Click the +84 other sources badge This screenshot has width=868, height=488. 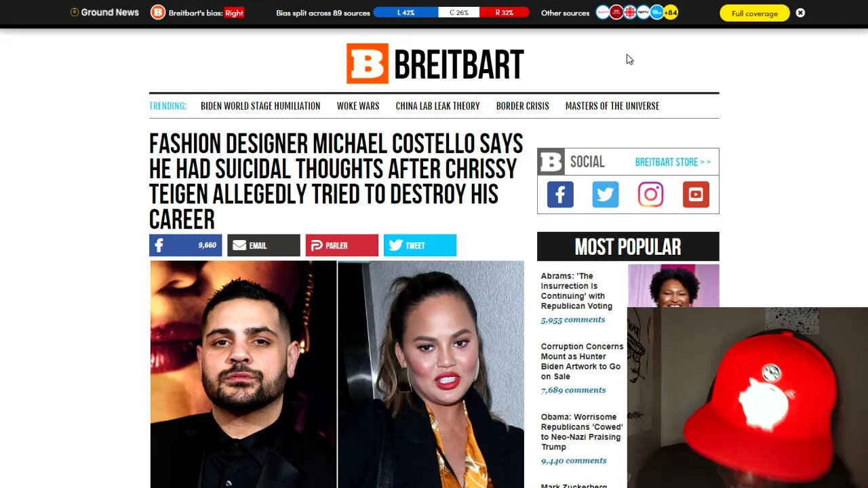[x=671, y=12]
